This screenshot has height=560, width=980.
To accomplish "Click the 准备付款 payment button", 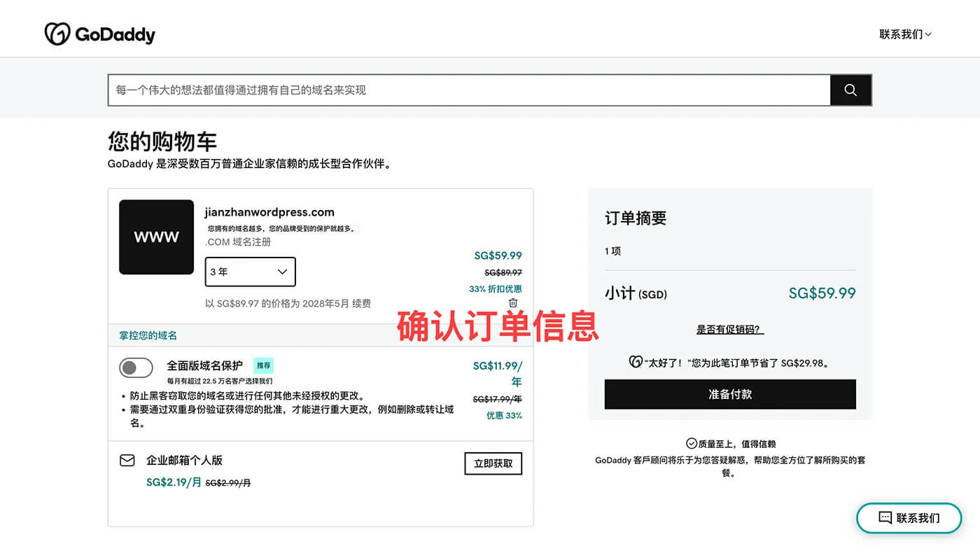I will (x=729, y=394).
